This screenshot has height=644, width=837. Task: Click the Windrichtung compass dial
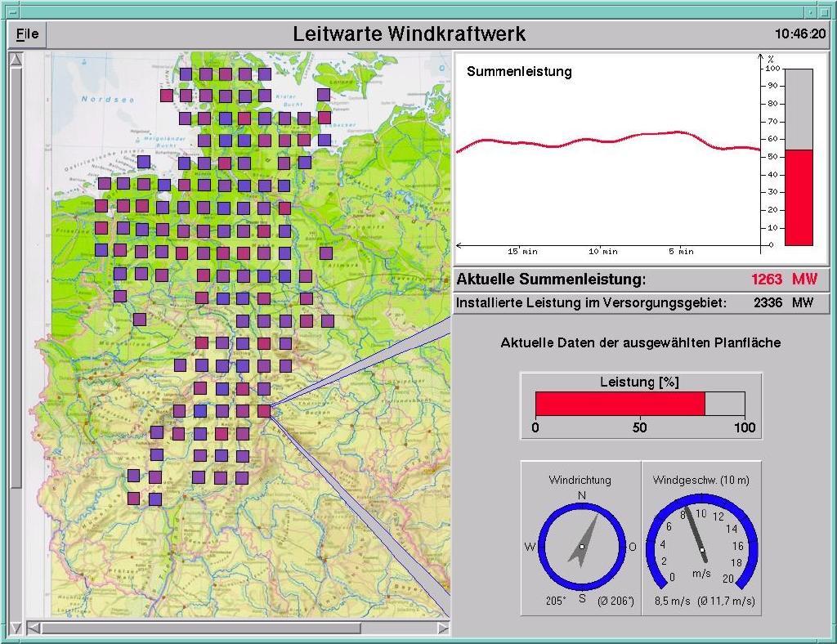(581, 546)
